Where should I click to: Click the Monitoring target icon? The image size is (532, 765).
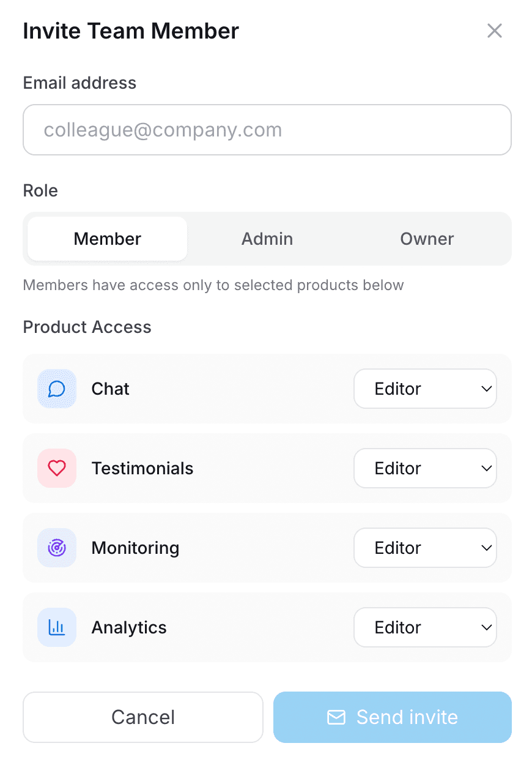(x=56, y=548)
